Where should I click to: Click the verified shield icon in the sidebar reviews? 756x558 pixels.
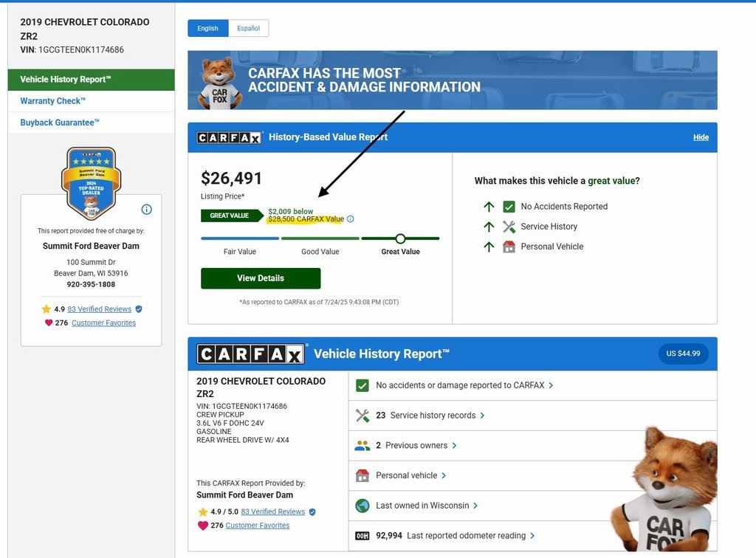tap(139, 309)
